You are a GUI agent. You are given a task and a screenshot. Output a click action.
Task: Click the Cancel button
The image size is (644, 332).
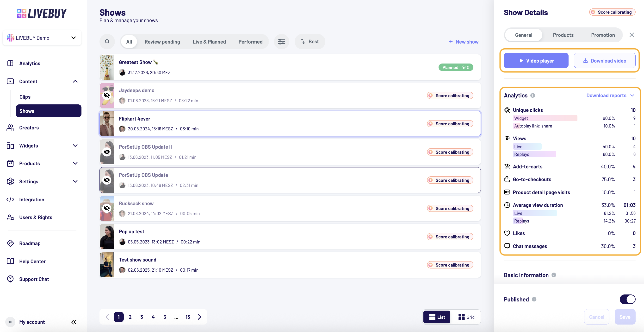click(596, 317)
